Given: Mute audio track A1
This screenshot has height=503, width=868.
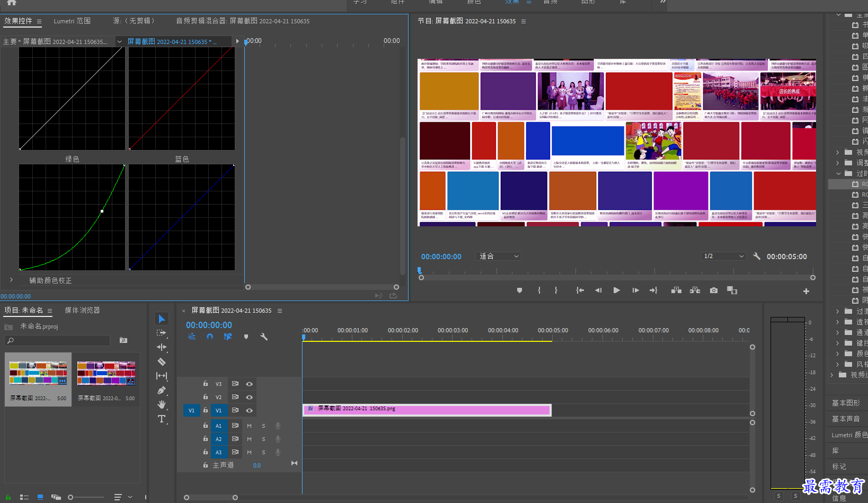Looking at the screenshot, I should point(249,426).
